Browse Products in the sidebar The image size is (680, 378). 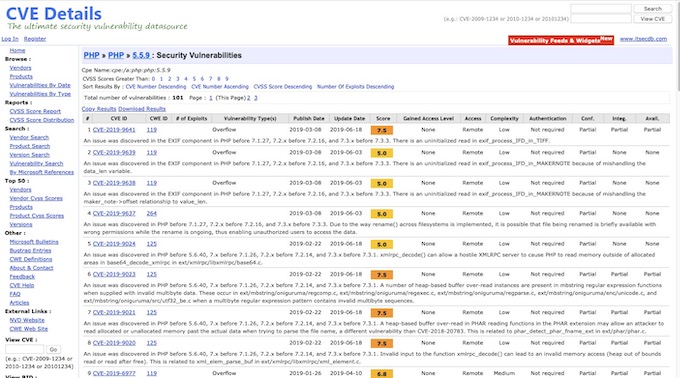(x=21, y=77)
